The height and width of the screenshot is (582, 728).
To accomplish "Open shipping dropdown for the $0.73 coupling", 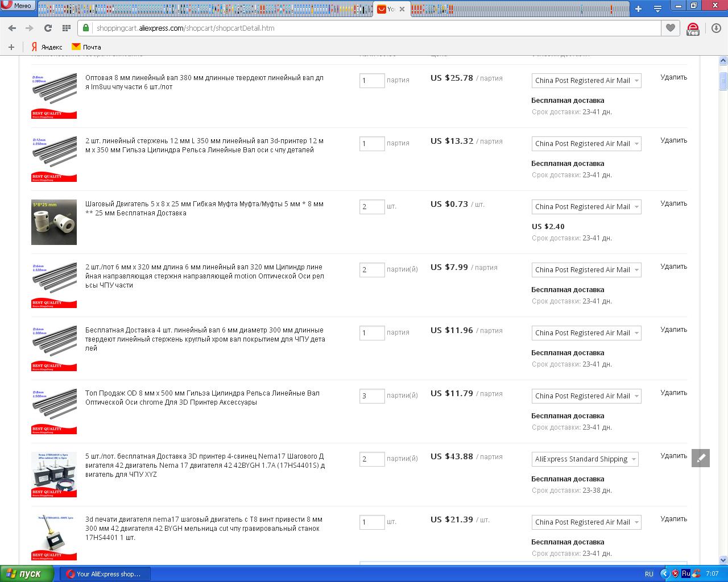I will tap(586, 207).
